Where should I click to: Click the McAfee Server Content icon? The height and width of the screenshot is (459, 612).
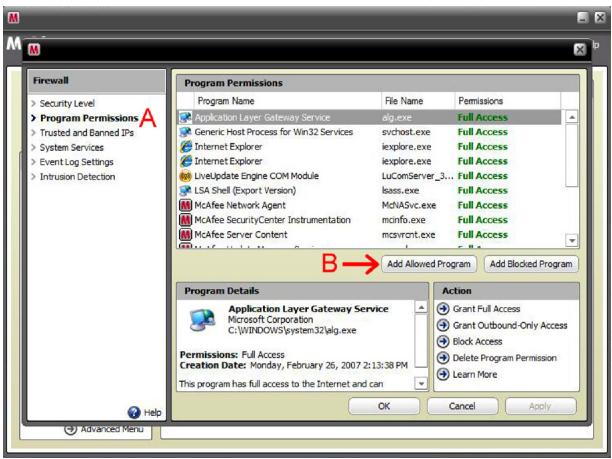tap(185, 235)
